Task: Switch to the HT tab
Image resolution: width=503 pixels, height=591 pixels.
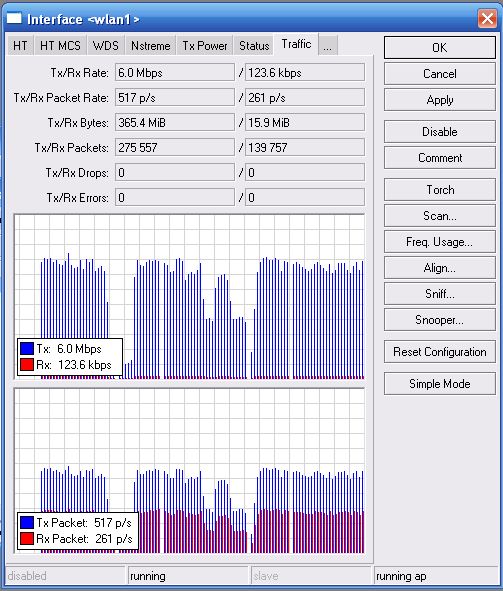Action: 20,46
